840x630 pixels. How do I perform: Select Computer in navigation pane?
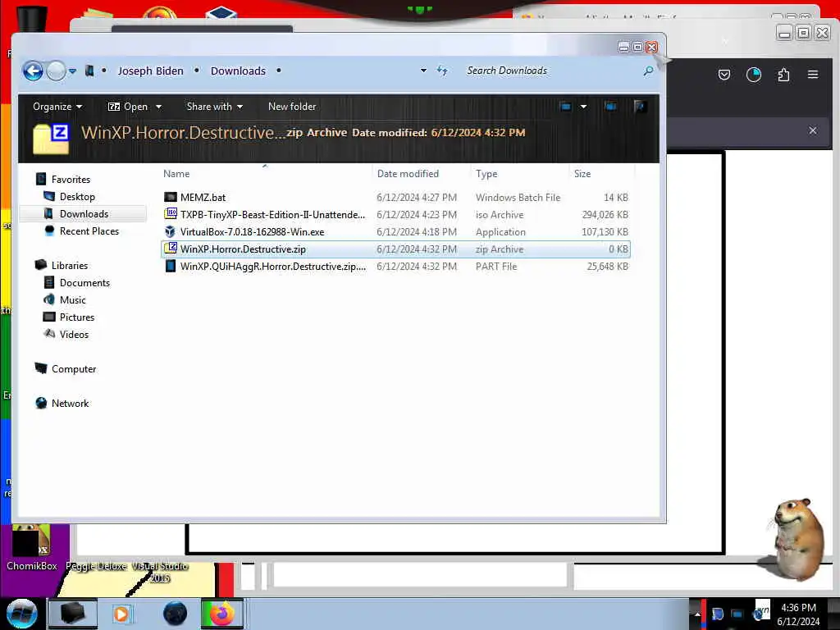point(73,369)
